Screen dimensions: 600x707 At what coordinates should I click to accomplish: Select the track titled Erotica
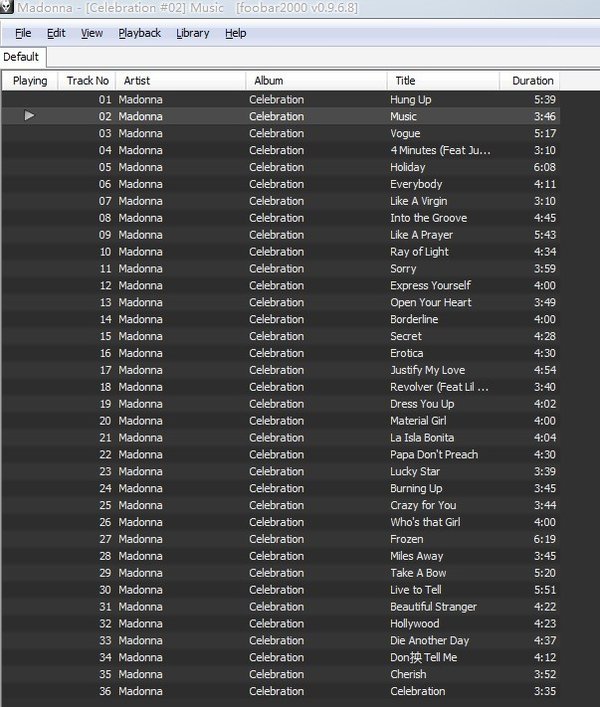[281, 353]
